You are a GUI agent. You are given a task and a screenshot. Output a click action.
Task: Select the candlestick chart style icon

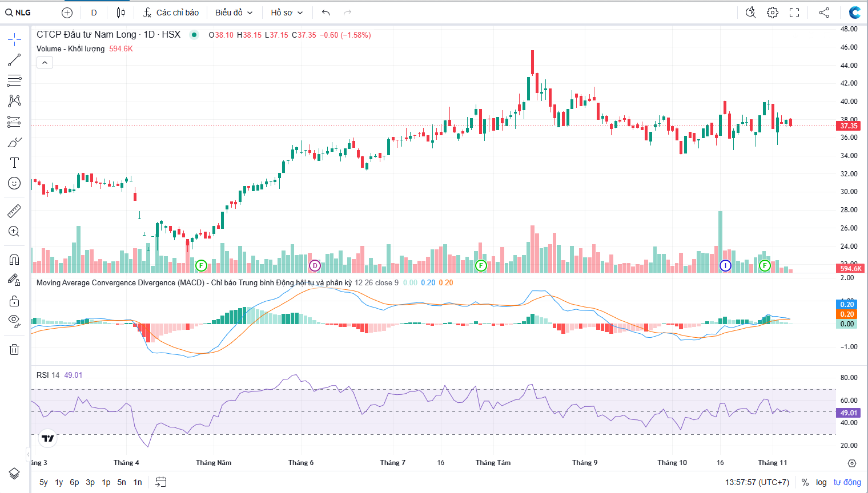120,13
